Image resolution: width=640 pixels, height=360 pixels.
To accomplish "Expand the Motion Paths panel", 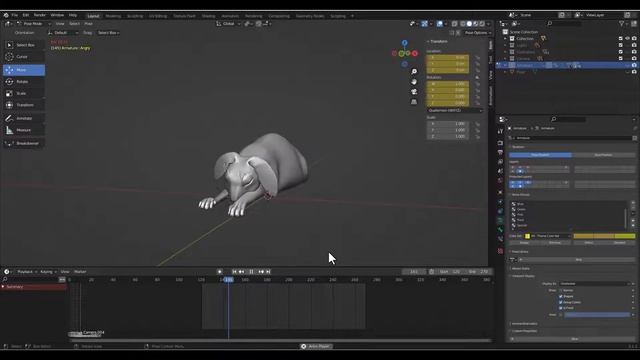I will [520, 269].
